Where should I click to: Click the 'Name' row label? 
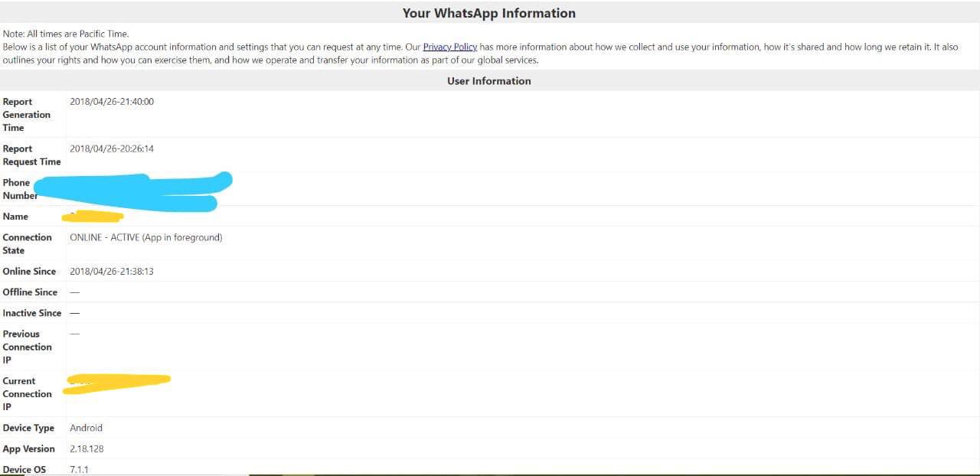point(15,217)
